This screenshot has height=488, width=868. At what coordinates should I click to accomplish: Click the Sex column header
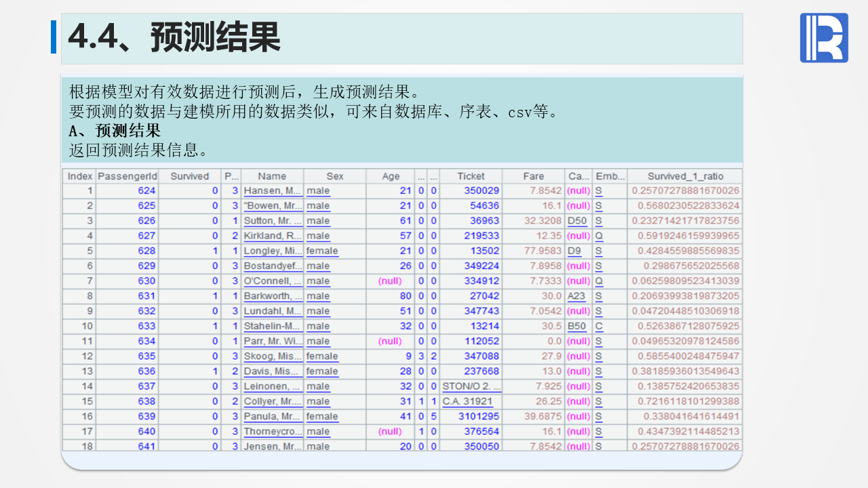coord(334,176)
